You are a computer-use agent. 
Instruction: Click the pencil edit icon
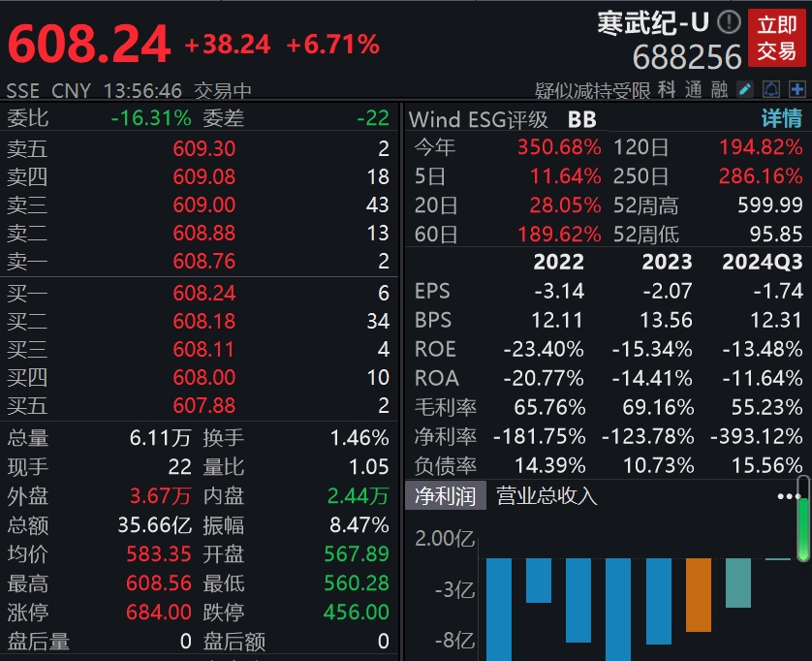(x=745, y=89)
